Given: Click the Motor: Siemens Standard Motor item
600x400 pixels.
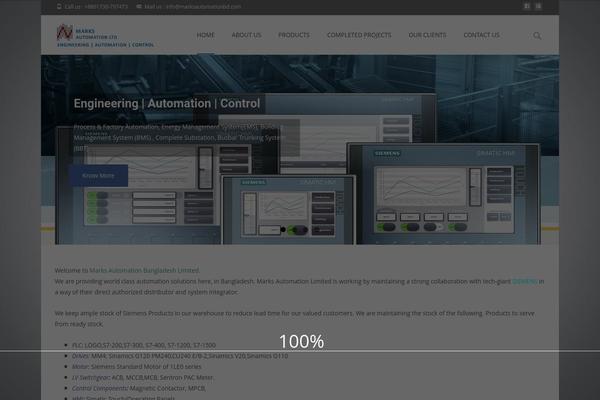Looking at the screenshot, I should click(x=137, y=367).
